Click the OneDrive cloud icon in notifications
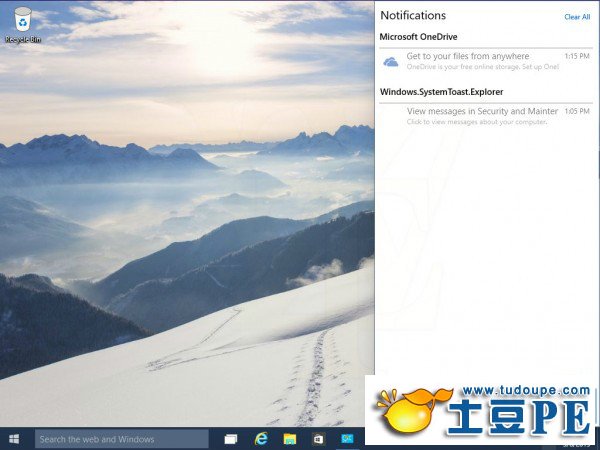Screen dimensions: 600x450 coord(391,62)
